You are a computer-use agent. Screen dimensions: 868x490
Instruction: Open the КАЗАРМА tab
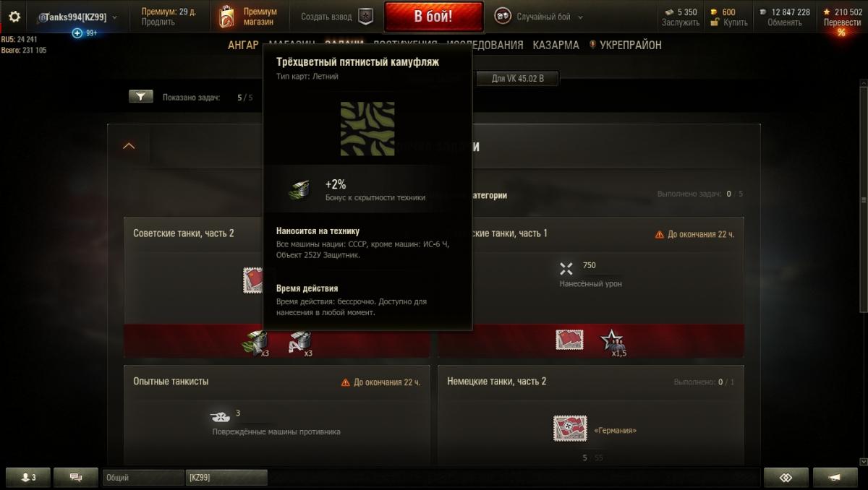(x=556, y=45)
